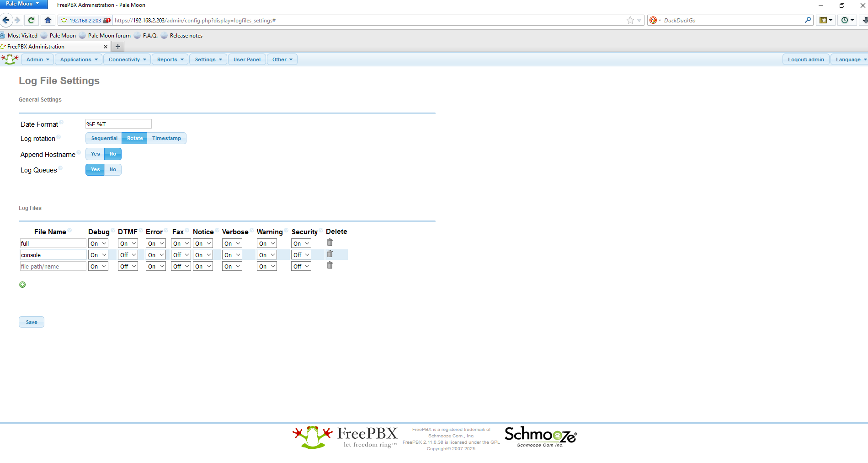Select Timestamp log rotation
Screen dimensions: 868x463
[x=166, y=138]
